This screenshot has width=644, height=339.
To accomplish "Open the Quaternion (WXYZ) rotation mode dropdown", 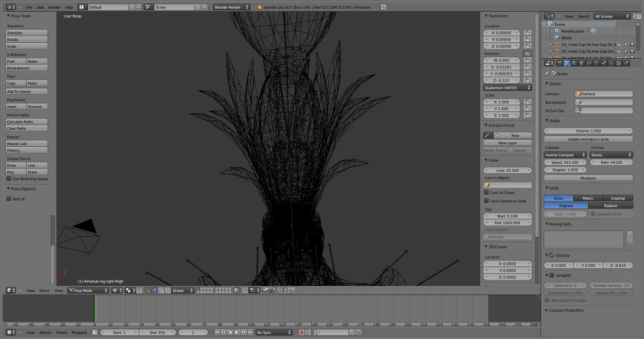I will click(507, 88).
